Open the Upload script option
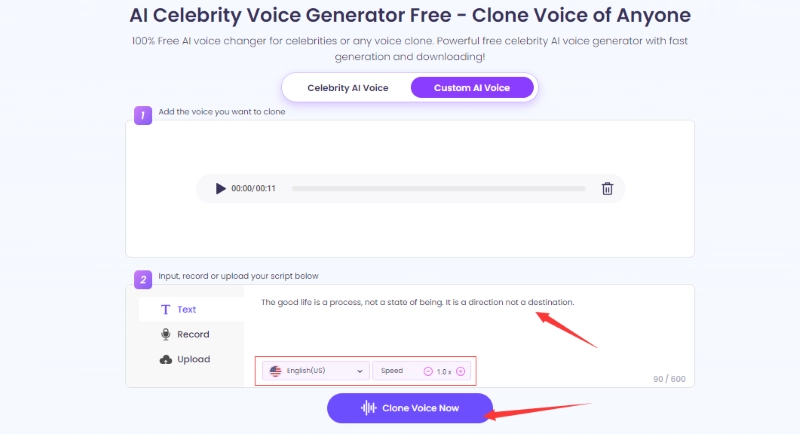 [x=192, y=359]
